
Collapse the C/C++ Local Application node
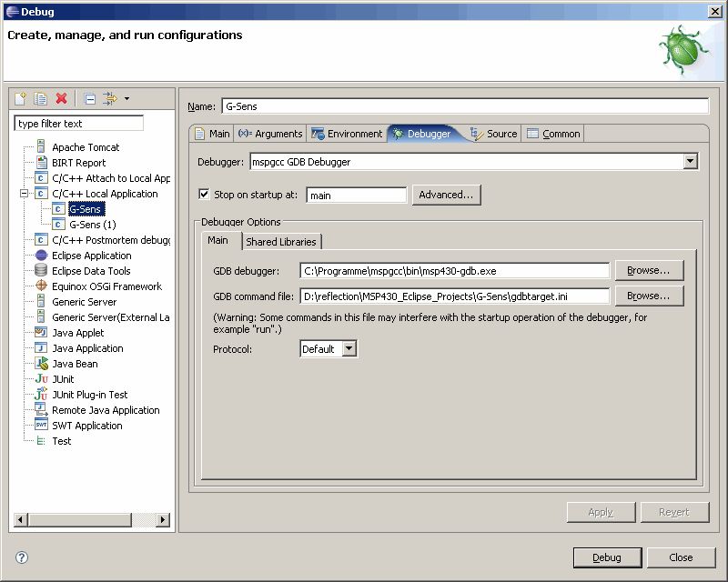25,194
